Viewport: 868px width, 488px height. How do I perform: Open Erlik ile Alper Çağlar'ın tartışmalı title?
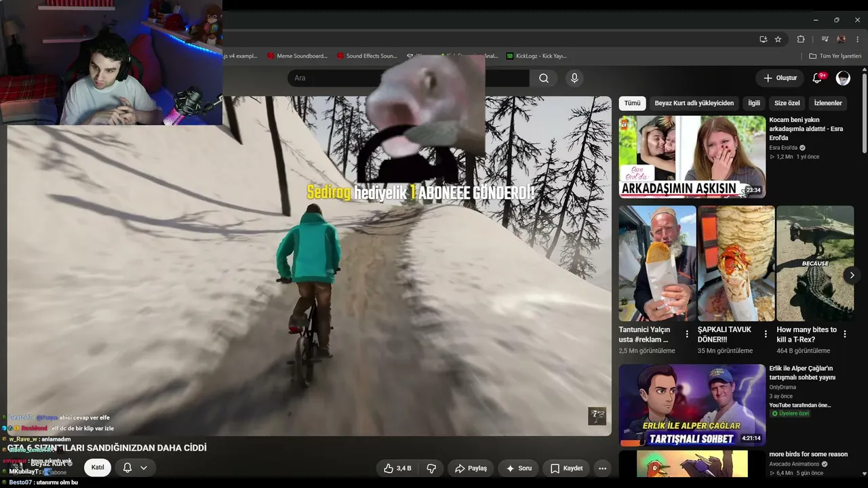coord(802,373)
